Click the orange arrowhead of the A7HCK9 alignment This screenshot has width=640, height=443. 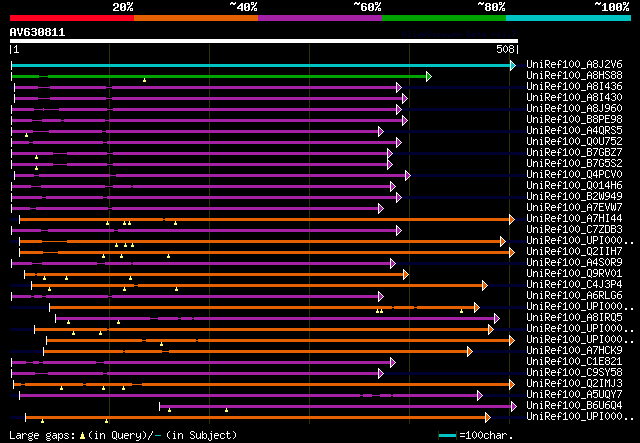(x=469, y=352)
